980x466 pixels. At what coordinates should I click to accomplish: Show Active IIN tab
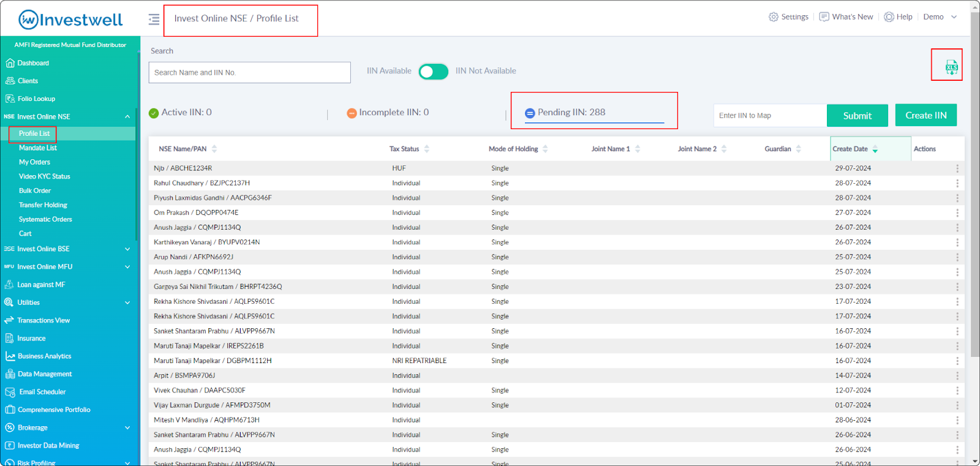[180, 113]
